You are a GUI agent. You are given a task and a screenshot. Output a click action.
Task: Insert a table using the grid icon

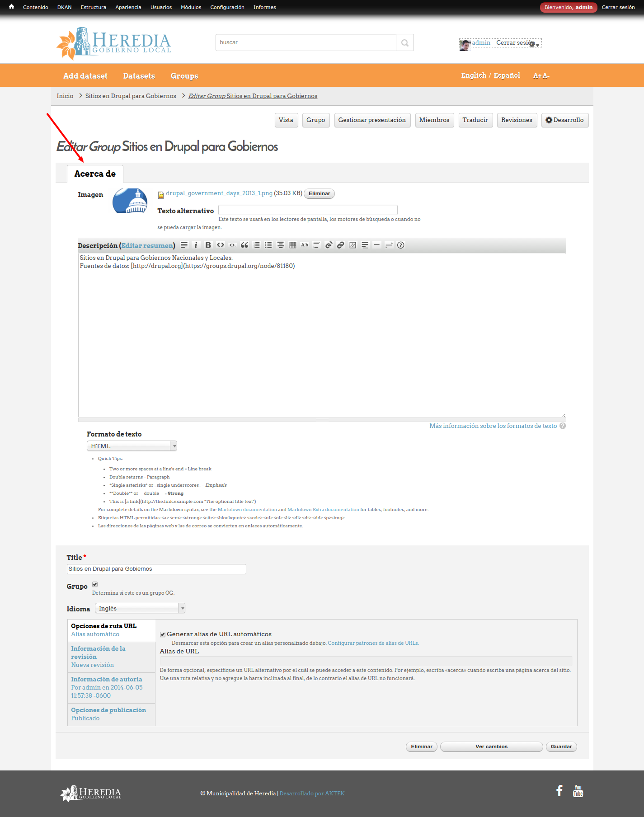293,245
